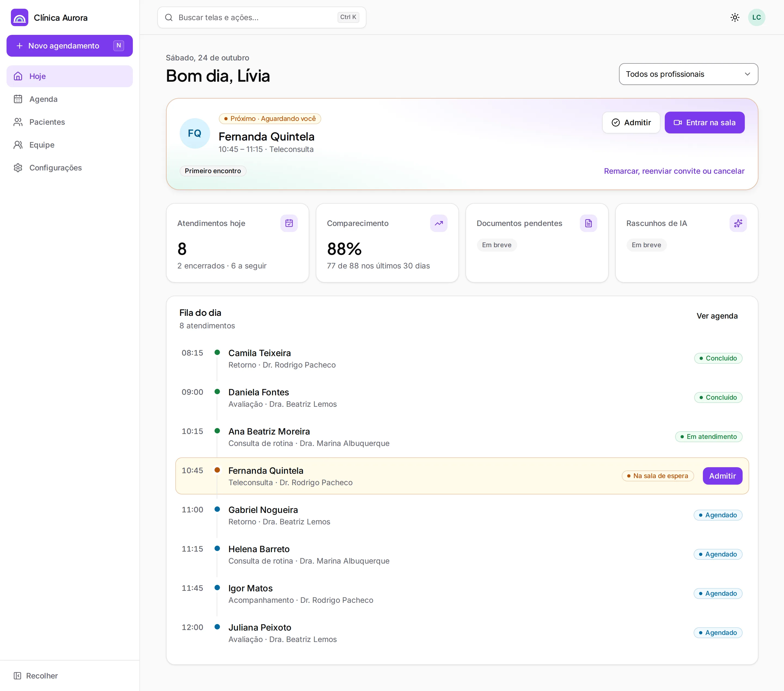
Task: Click Entrar na sala video button
Action: pyautogui.click(x=704, y=123)
